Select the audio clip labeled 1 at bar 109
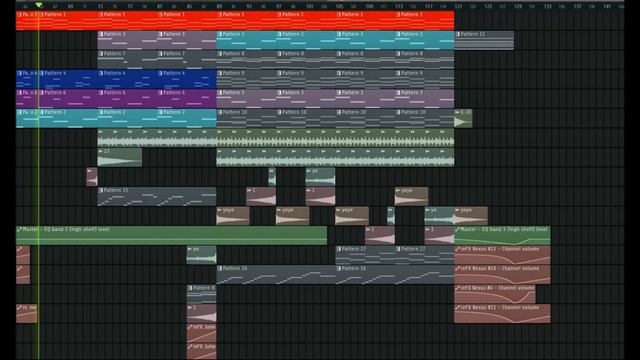Screen dimensions: 640x360 [380, 236]
